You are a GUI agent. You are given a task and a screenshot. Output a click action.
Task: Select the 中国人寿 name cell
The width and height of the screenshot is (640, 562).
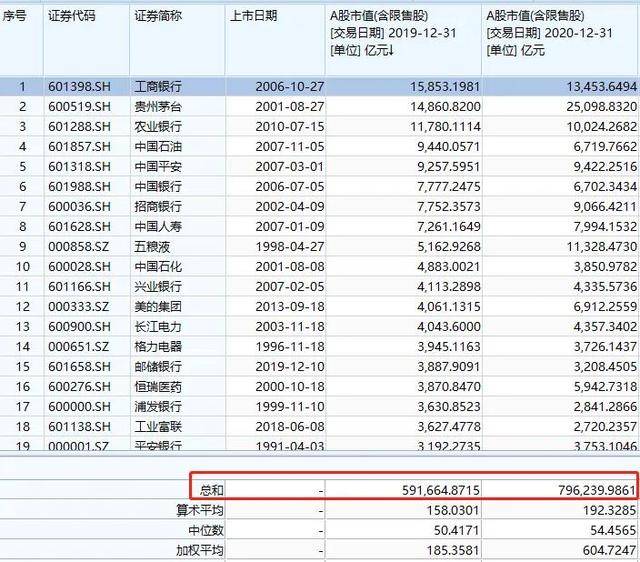pyautogui.click(x=158, y=227)
